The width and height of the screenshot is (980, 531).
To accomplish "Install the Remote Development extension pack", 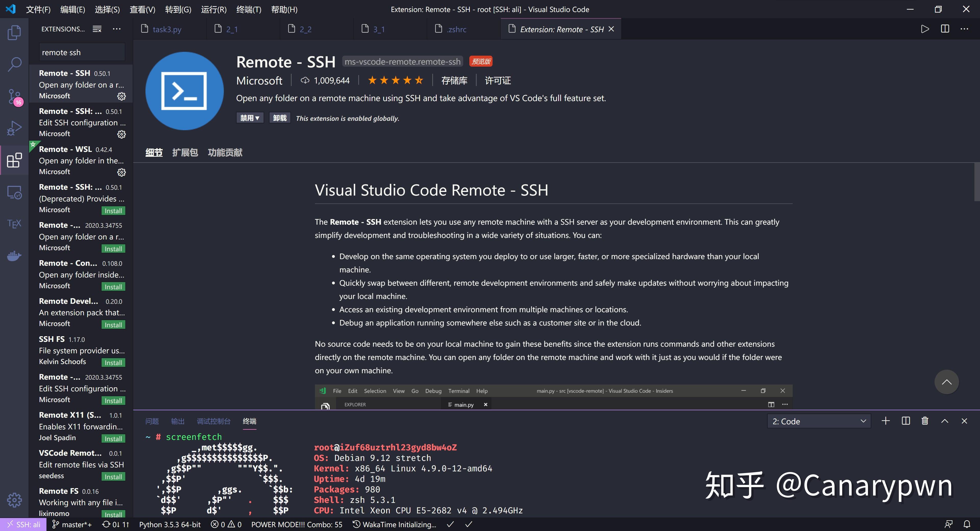I will [113, 325].
